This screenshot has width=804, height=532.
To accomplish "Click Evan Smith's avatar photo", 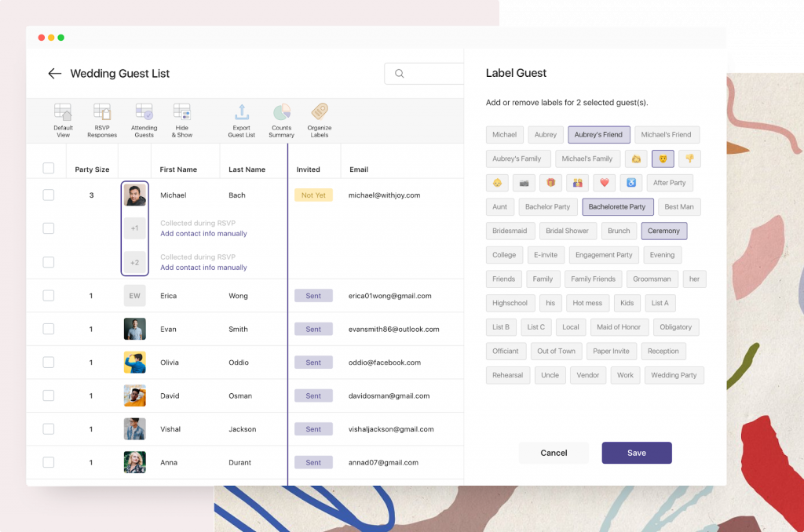I will click(x=135, y=329).
